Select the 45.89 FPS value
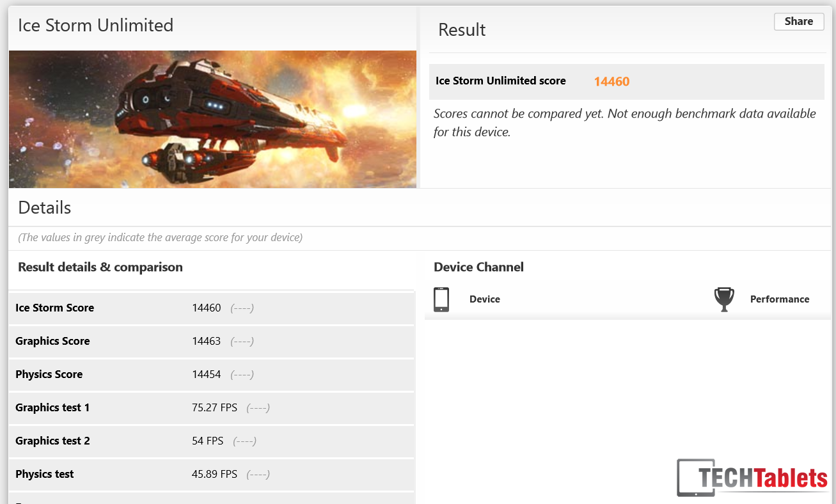Viewport: 836px width, 504px height. 215,474
